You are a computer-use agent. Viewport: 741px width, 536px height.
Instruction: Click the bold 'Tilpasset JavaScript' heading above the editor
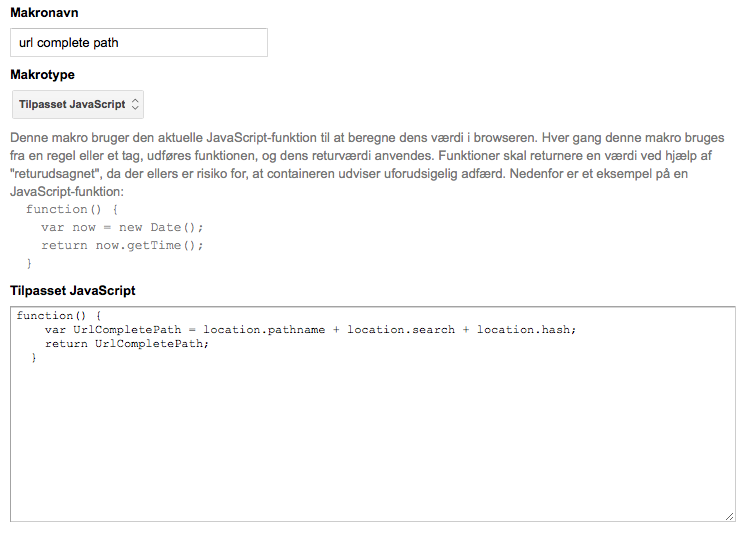(73, 291)
